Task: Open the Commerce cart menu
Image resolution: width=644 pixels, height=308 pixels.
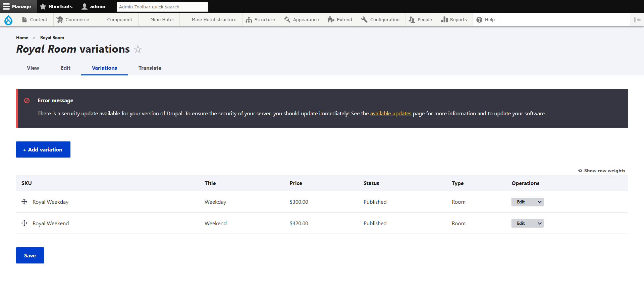Action: coord(73,20)
